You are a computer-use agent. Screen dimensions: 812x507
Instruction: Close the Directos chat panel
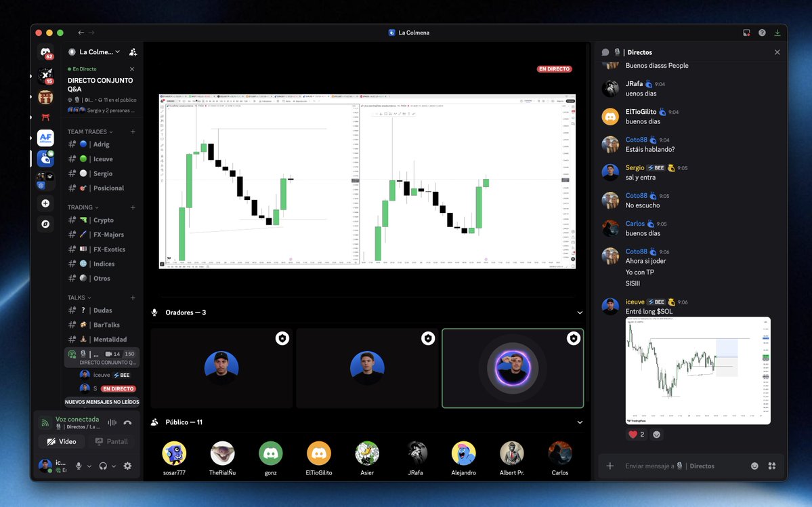tap(777, 52)
